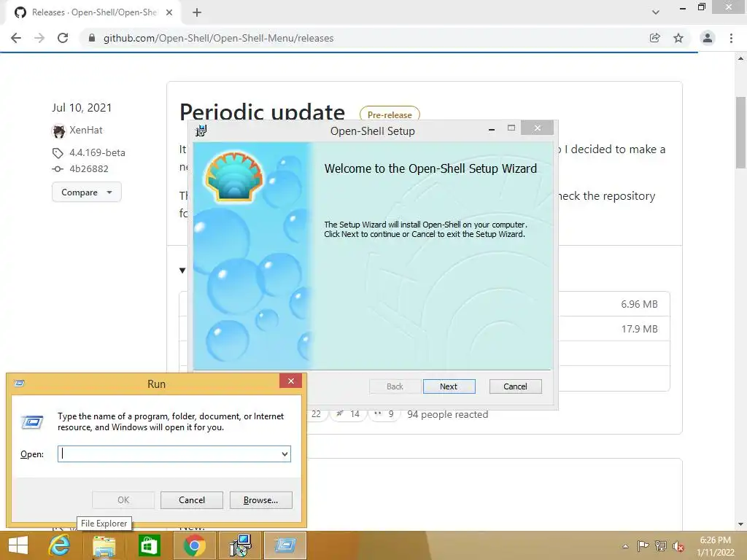Open Chrome tab search chevron
This screenshot has width=747, height=560.
coord(656,12)
